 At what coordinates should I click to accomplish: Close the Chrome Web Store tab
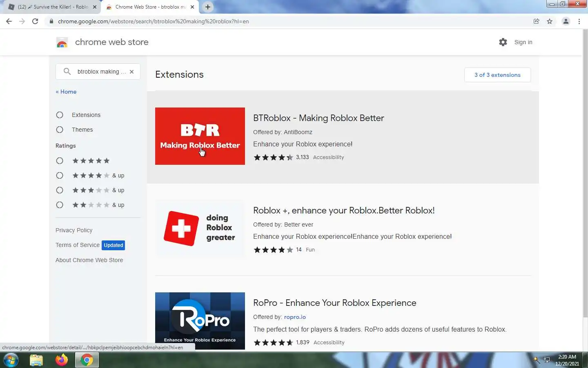pyautogui.click(x=192, y=7)
